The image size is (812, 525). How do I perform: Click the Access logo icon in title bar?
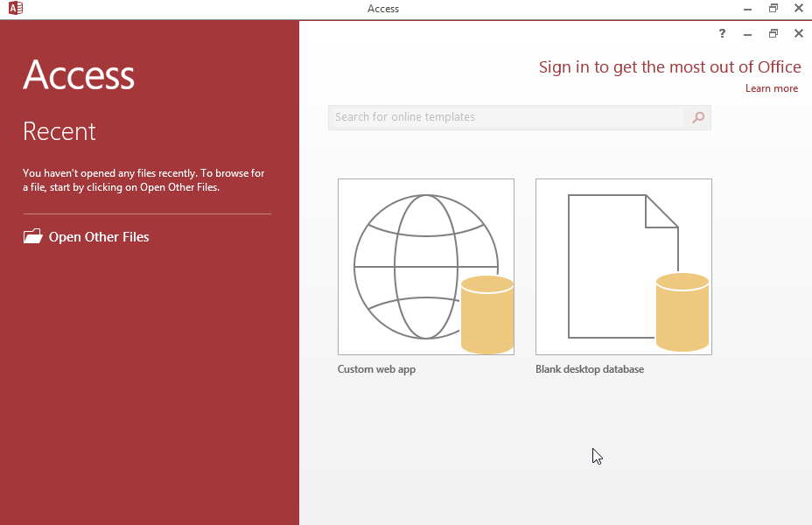pyautogui.click(x=16, y=8)
